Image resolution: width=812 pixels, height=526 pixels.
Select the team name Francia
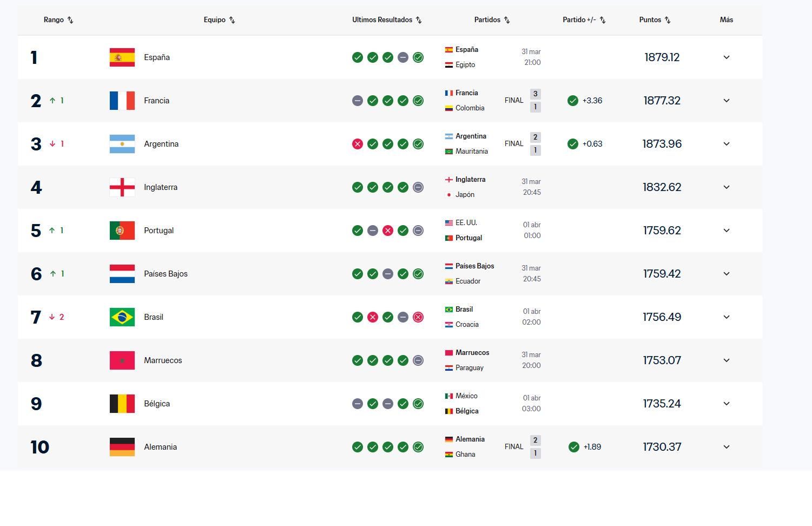[157, 101]
